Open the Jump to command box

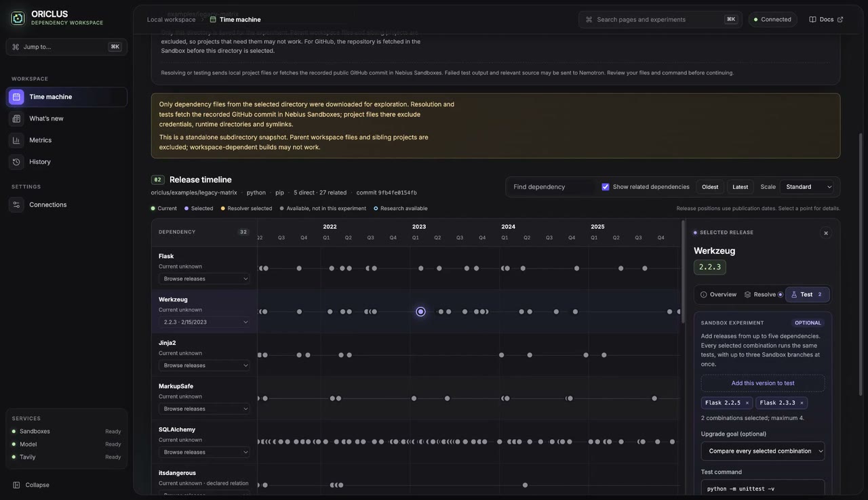(66, 47)
